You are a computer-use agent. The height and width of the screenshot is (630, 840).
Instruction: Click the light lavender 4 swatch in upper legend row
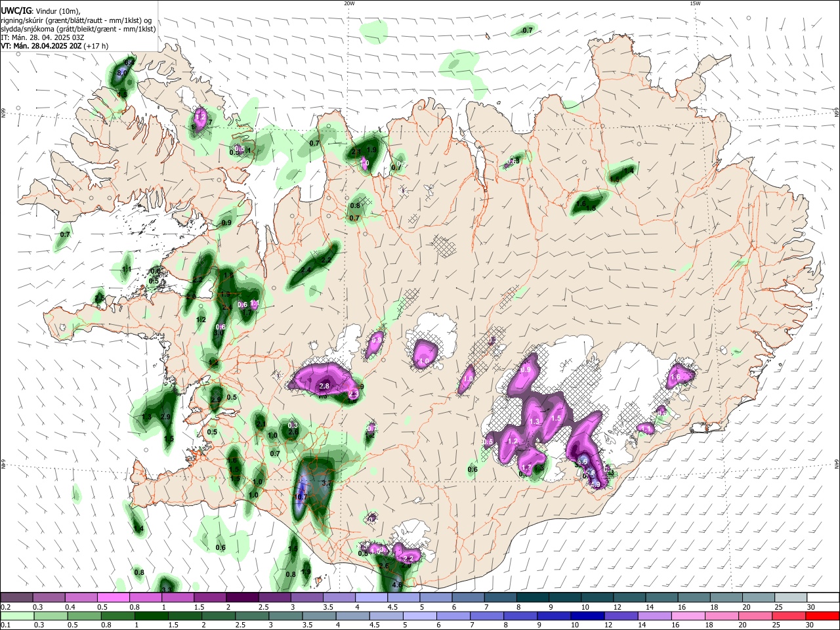[371, 597]
